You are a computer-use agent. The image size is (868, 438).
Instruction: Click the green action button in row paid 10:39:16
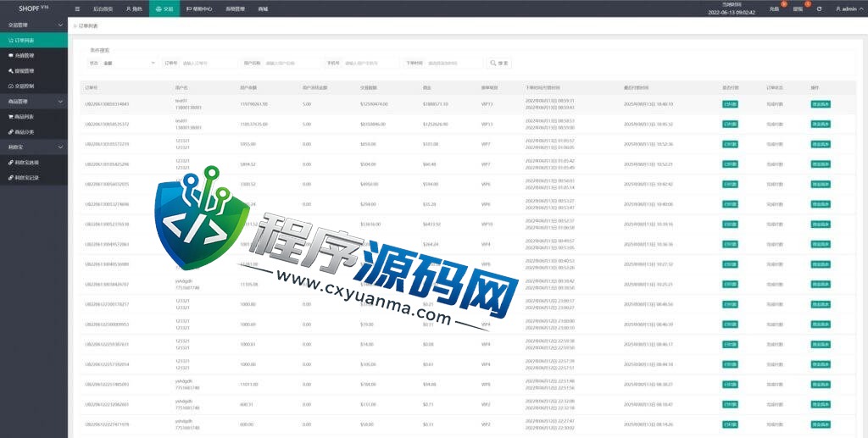[x=821, y=225]
